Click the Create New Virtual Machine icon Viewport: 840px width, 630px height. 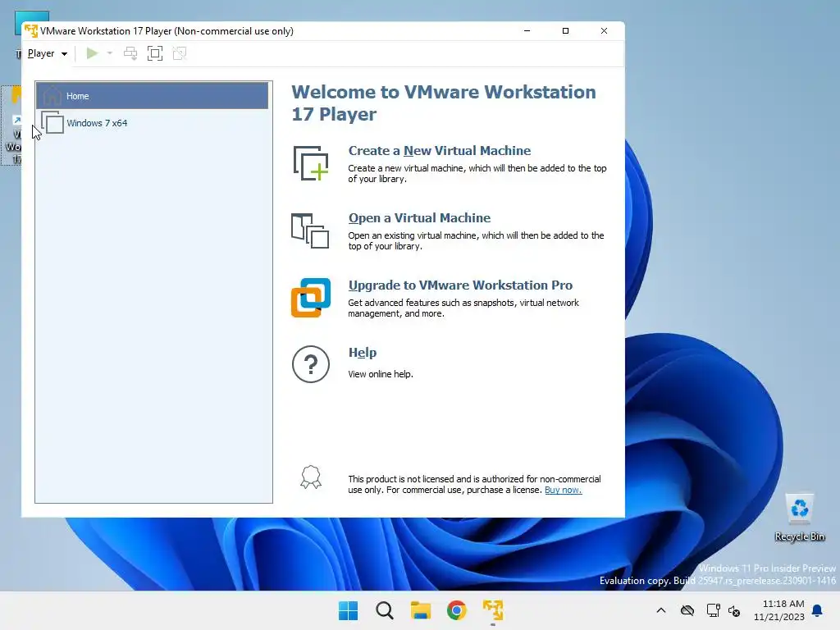(311, 163)
